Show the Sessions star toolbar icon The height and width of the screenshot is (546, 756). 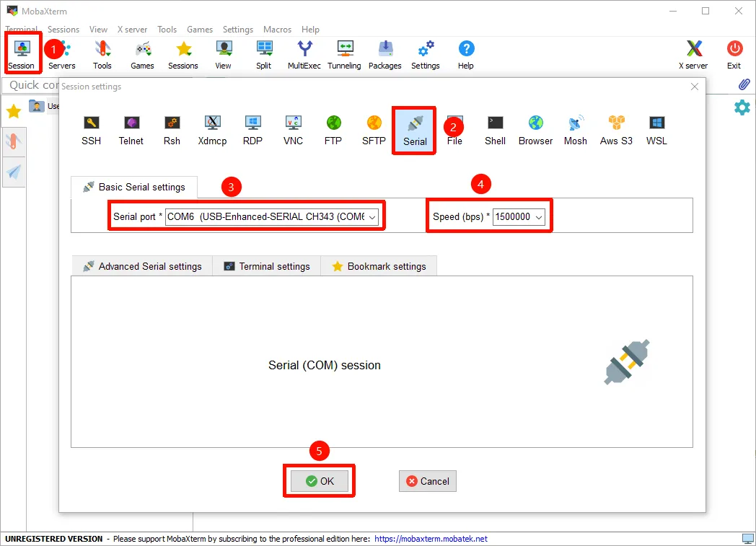[x=183, y=54]
